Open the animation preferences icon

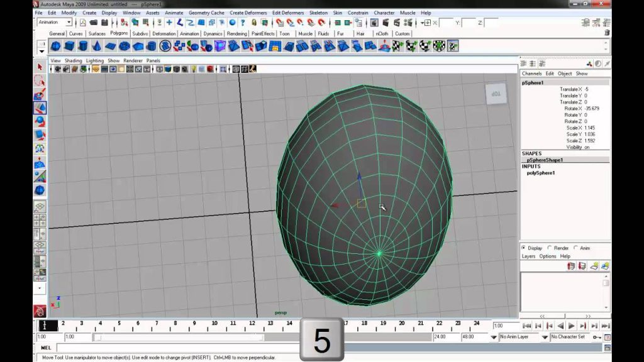[608, 337]
